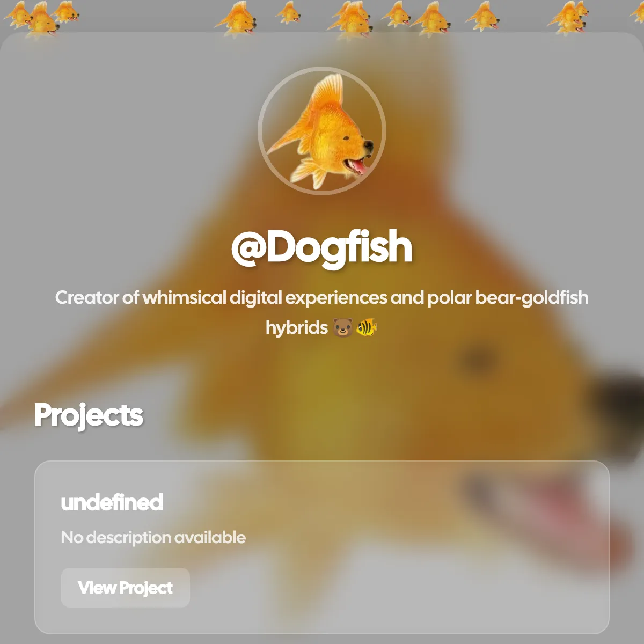Click the small lone dogfish above the avatar's left side
This screenshot has width=644, height=644.
pos(289,12)
